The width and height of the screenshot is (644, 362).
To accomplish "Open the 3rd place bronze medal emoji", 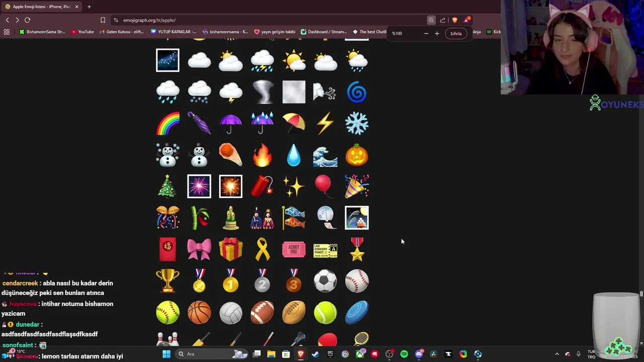I will [294, 281].
